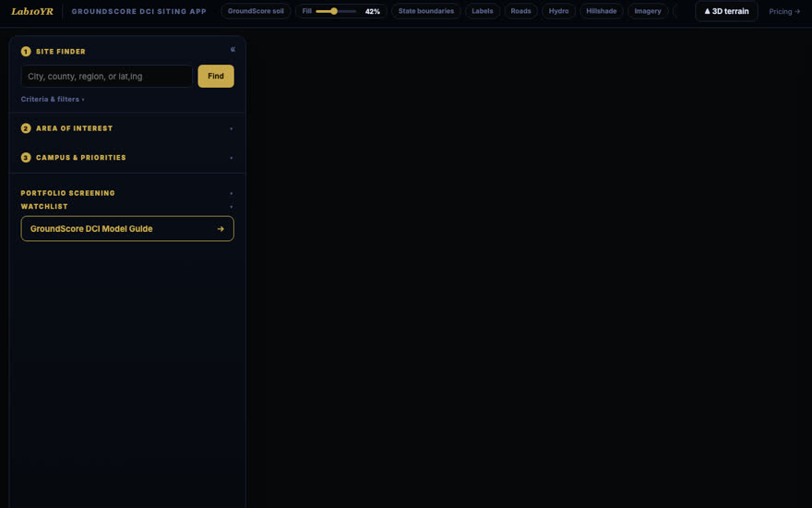Toggle the GroundScore soil layer
812x508 pixels.
[256, 11]
